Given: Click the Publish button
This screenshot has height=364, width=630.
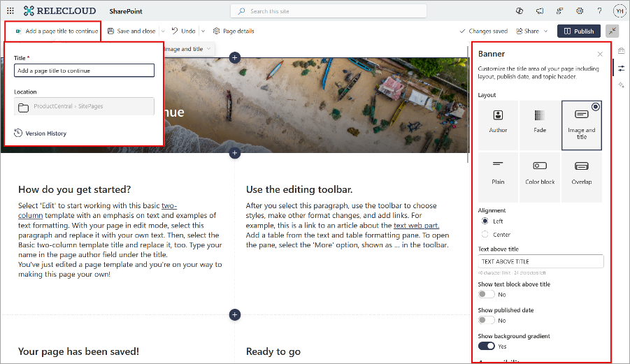Looking at the screenshot, I should 578,31.
